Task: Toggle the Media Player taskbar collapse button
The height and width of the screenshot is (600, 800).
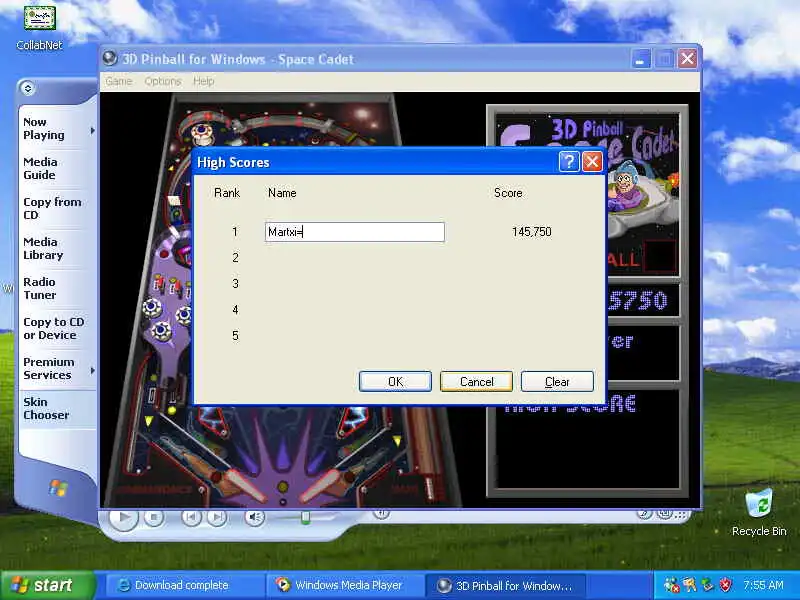Action: tap(28, 88)
